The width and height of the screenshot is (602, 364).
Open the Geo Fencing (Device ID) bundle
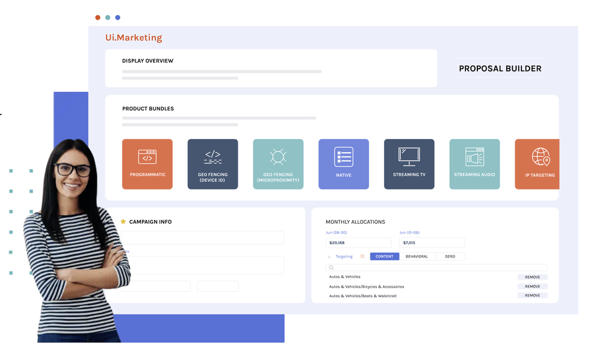point(213,164)
